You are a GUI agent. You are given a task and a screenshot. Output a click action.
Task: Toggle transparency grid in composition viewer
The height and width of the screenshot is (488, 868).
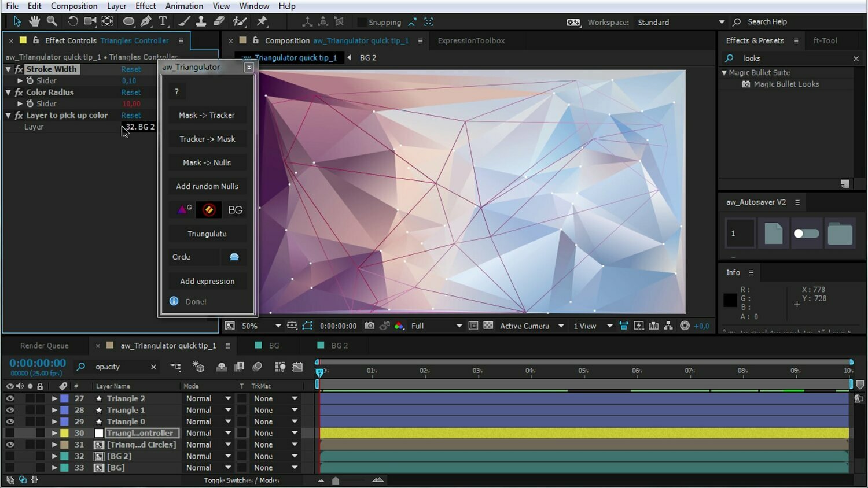point(488,326)
